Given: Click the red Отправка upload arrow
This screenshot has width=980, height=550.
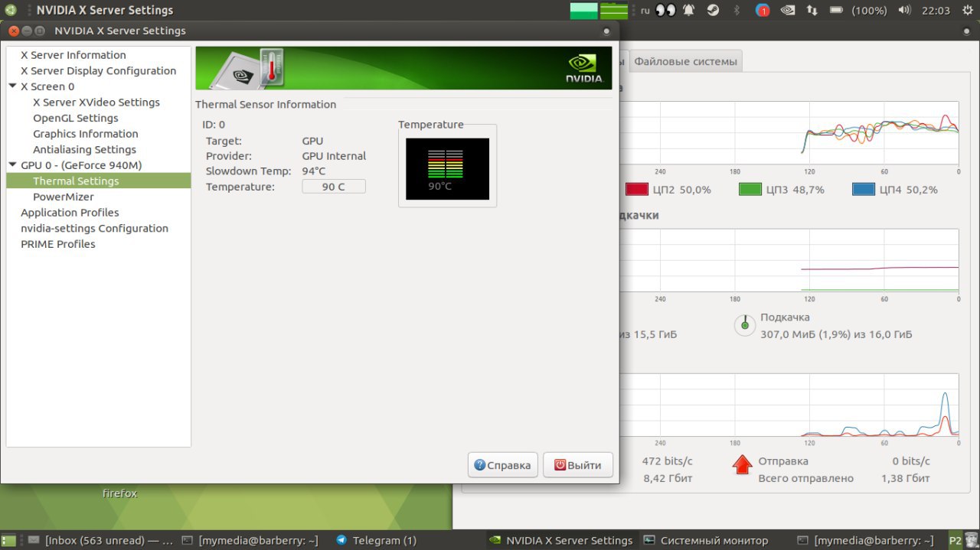Looking at the screenshot, I should [743, 464].
